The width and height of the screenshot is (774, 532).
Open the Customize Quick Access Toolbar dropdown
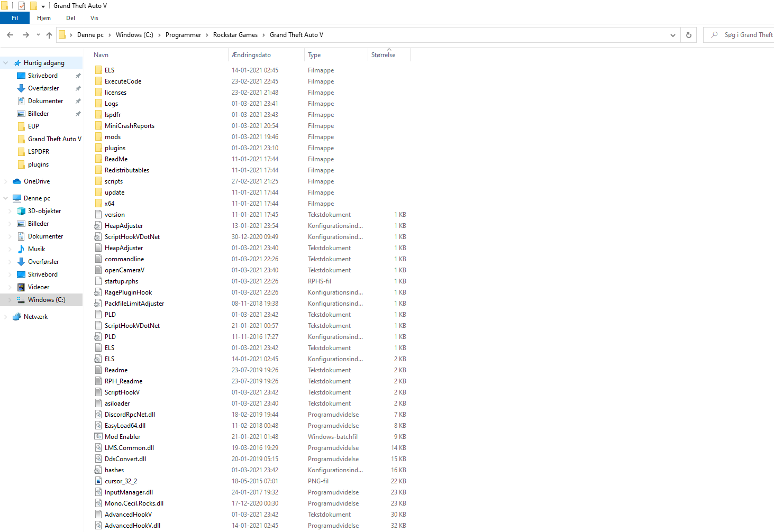(x=43, y=6)
